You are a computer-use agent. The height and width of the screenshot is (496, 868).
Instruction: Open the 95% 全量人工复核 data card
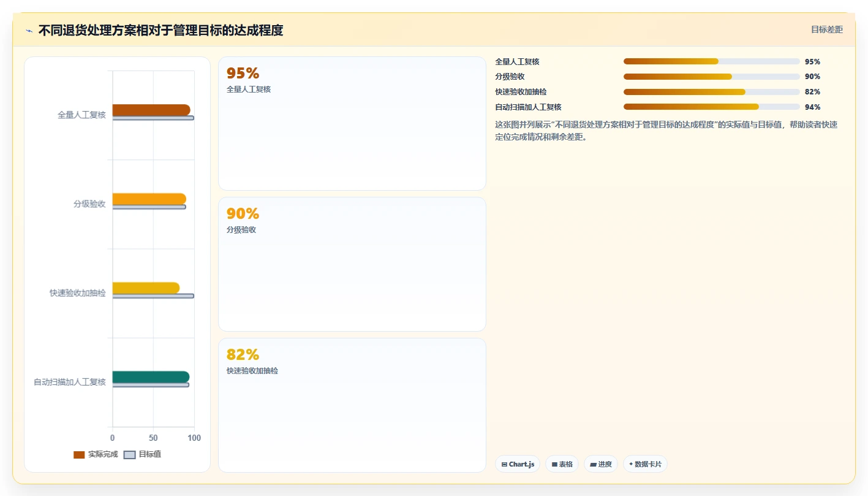[x=352, y=123]
